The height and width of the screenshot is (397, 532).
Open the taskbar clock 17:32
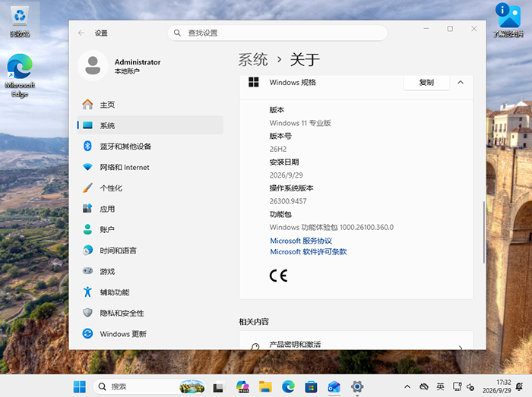(x=497, y=386)
